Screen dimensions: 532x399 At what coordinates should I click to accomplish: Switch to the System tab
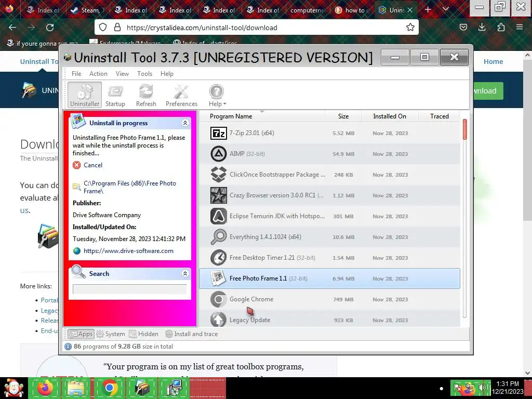111,334
